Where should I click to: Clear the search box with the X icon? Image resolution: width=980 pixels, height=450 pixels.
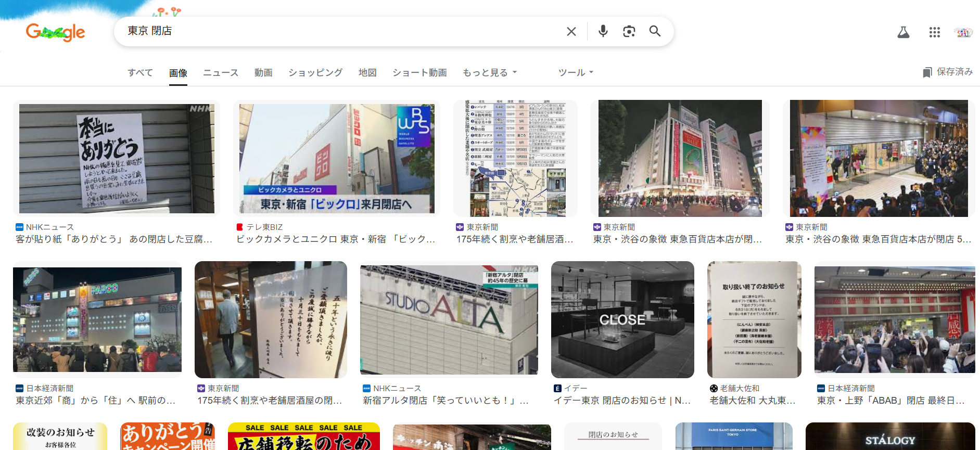[571, 31]
